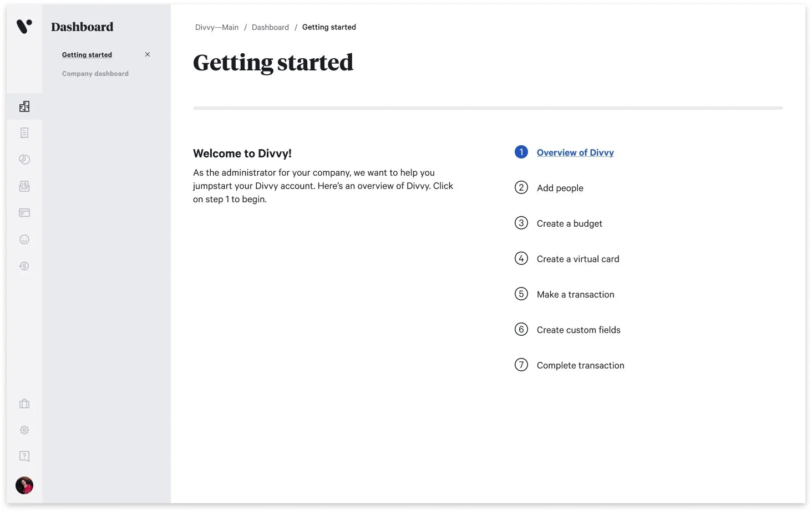
Task: Open the Overview of Divvy link
Action: point(575,152)
